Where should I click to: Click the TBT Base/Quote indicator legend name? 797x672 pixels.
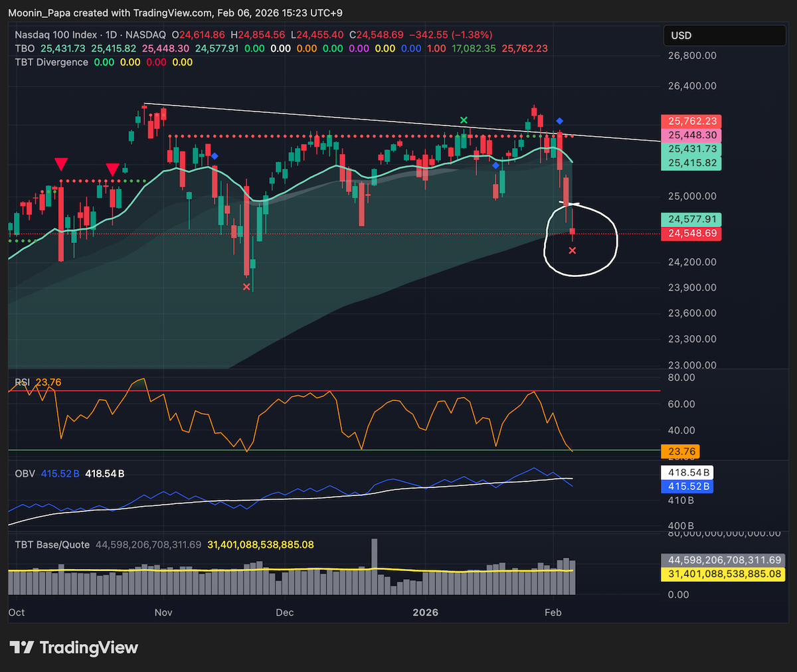tap(52, 545)
